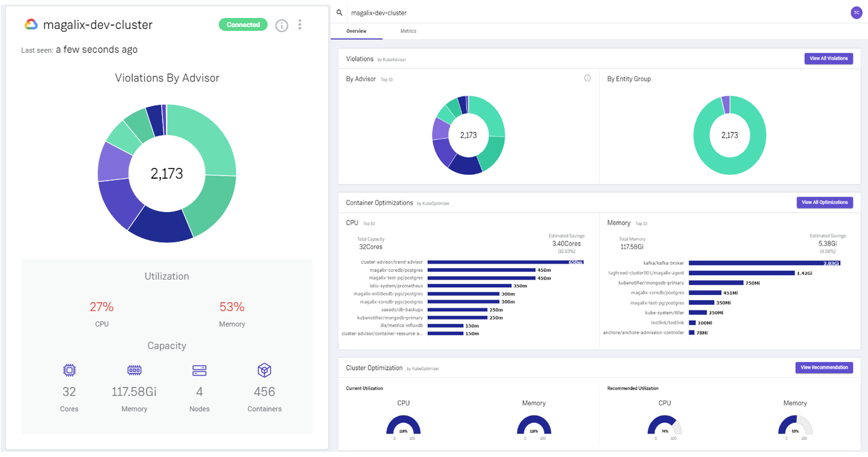Viewport: 868px width, 457px height.
Task: Open the three-dot cluster options menu
Action: click(300, 25)
